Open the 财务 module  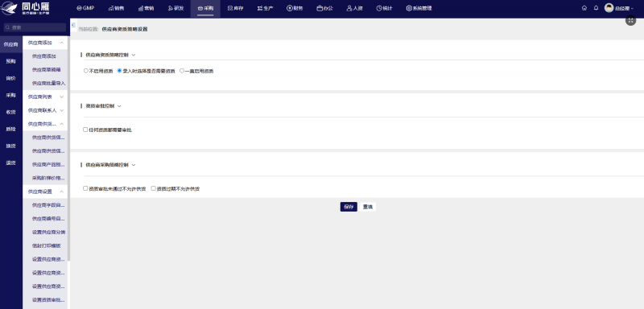295,8
